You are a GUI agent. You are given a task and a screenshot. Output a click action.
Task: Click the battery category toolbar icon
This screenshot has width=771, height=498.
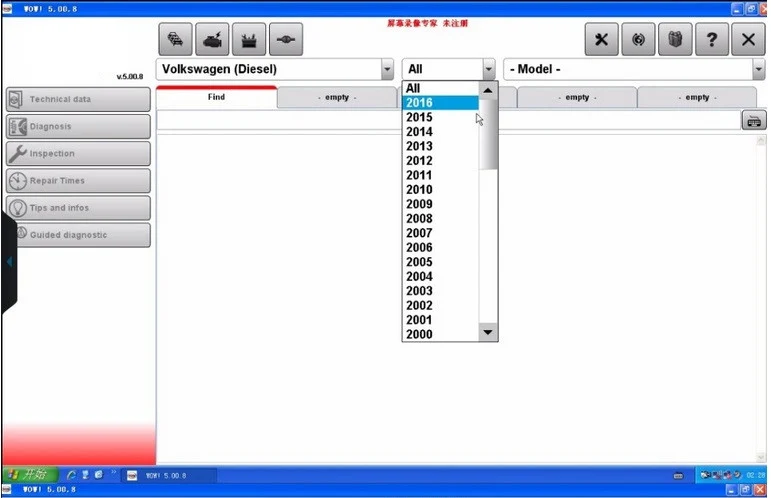pyautogui.click(x=249, y=39)
